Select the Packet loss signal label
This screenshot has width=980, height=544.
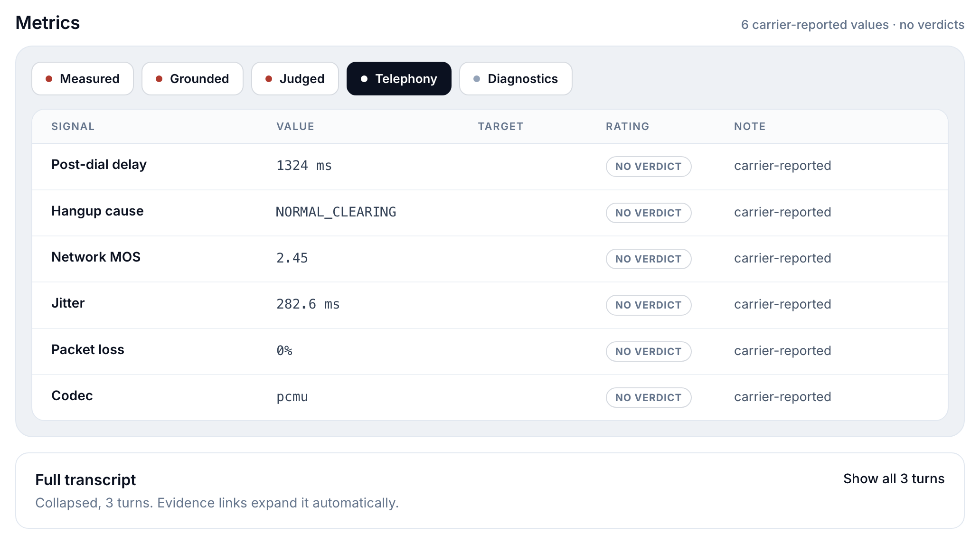click(88, 349)
